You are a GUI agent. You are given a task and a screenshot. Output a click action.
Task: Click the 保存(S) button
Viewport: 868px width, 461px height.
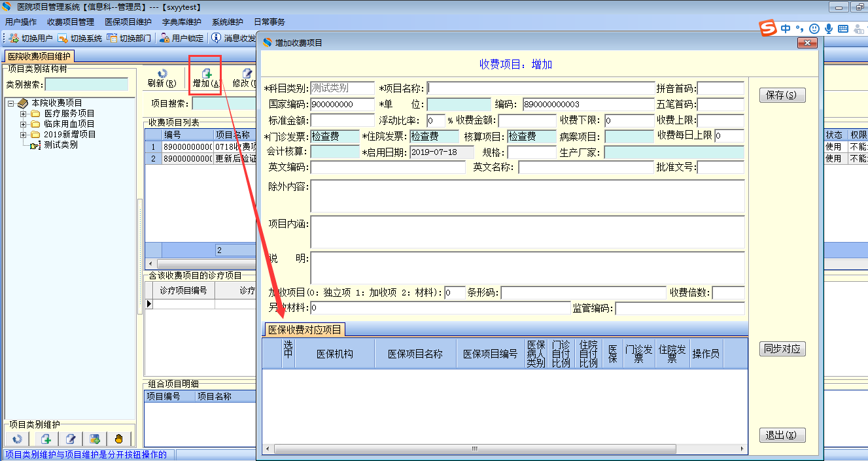pyautogui.click(x=782, y=95)
